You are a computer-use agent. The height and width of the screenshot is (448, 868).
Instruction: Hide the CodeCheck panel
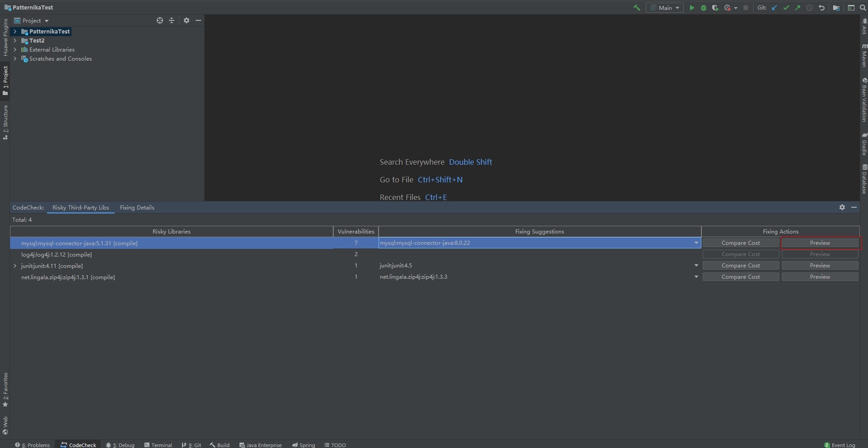click(x=854, y=207)
